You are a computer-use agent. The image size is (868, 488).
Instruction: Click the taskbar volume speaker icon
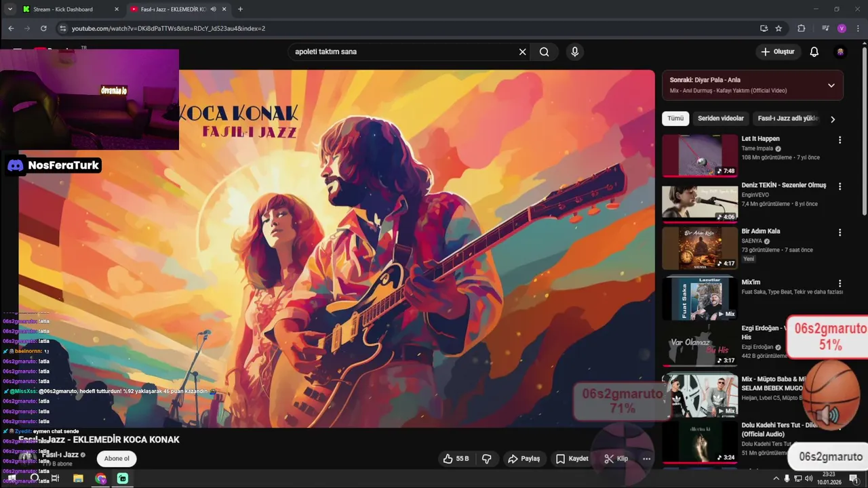point(808,479)
